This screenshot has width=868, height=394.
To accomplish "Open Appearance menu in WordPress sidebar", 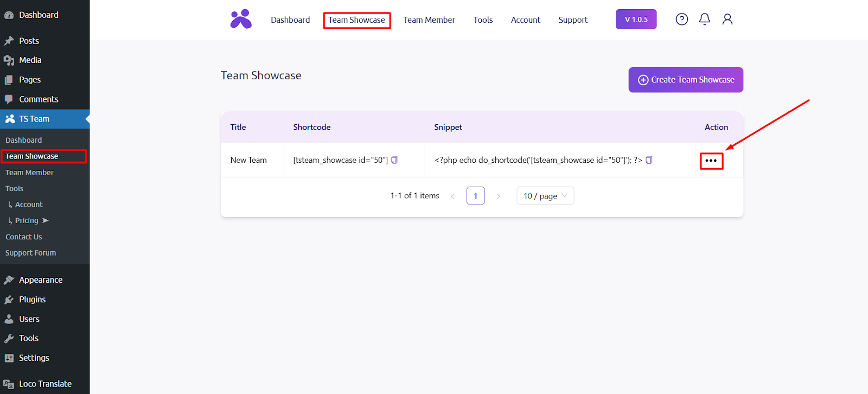I will pyautogui.click(x=40, y=280).
